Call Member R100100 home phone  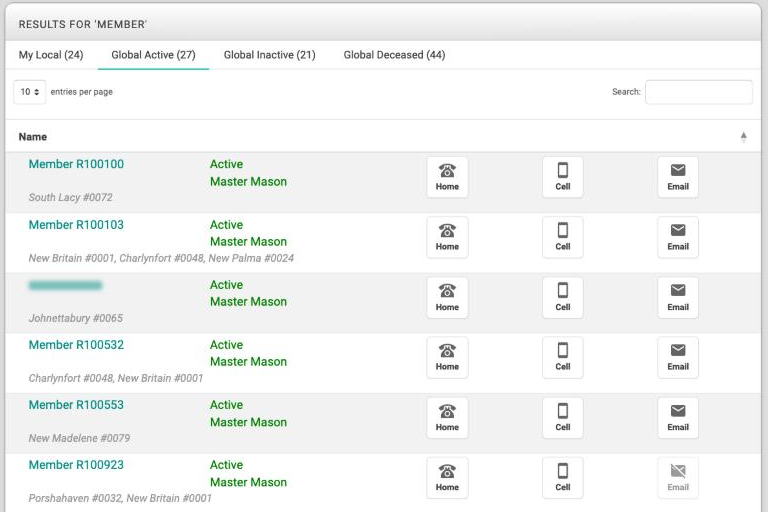447,177
